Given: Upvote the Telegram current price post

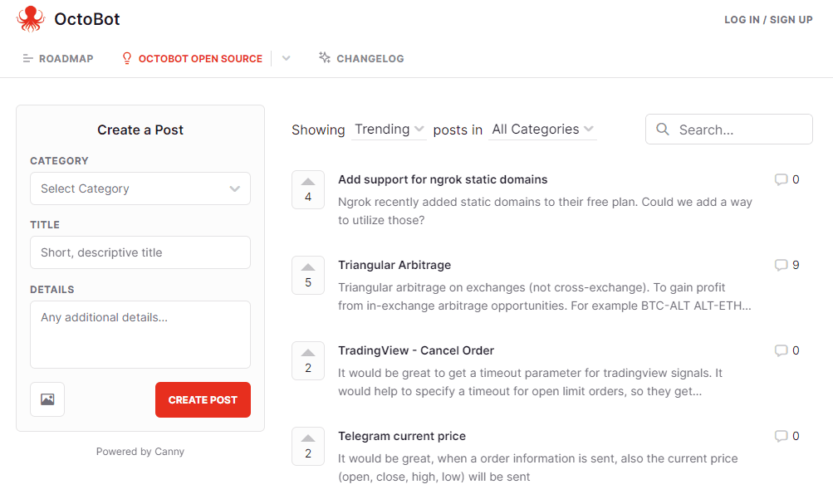Looking at the screenshot, I should (308, 446).
